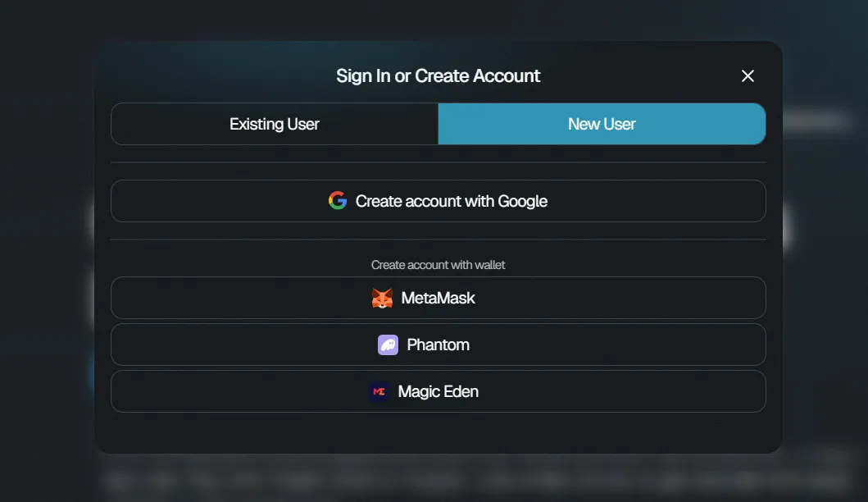Choose Magic Eden wallet option
This screenshot has width=868, height=502.
click(439, 392)
